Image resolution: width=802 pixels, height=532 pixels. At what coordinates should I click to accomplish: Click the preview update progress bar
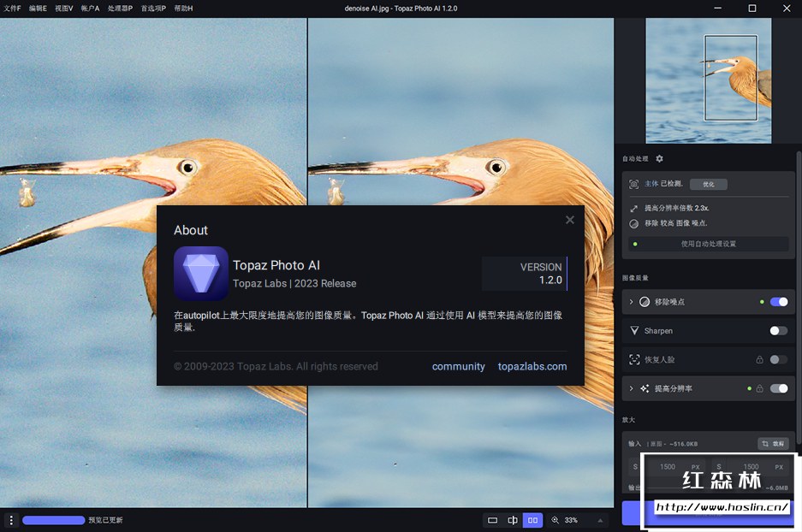[54, 520]
